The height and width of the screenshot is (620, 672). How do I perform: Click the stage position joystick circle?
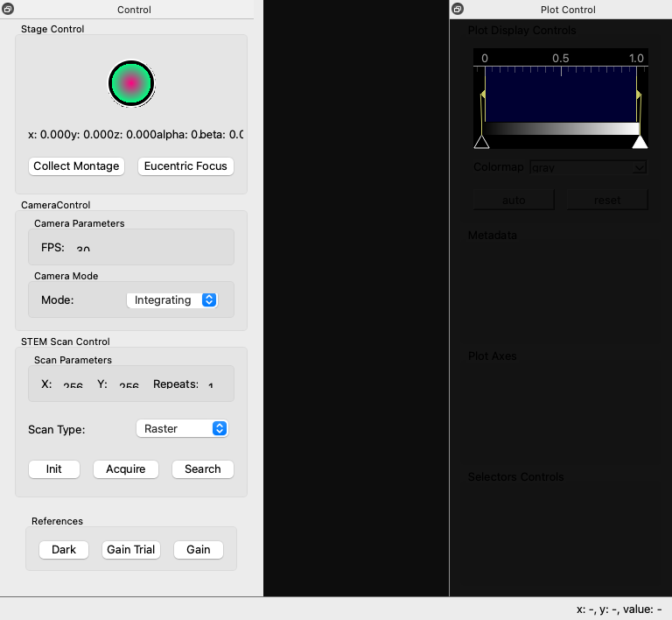[131, 83]
